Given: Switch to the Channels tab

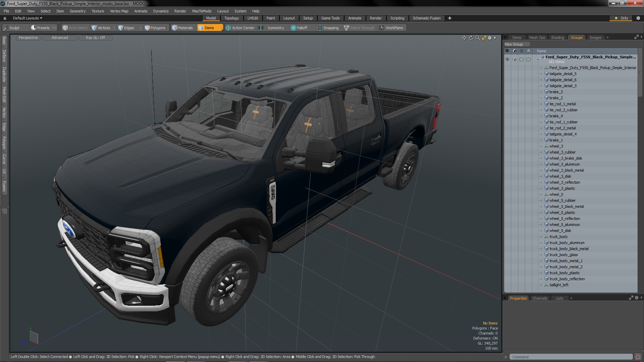Looking at the screenshot, I should click(539, 298).
